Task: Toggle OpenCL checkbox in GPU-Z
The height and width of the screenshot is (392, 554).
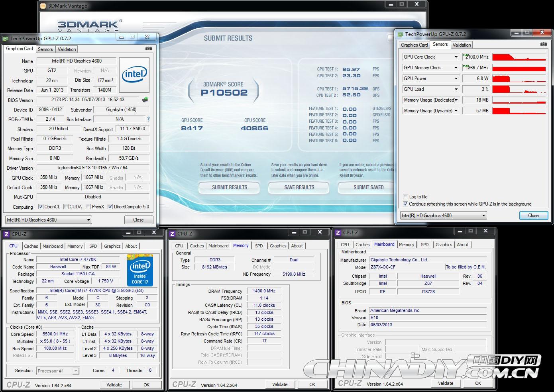Action: point(41,207)
